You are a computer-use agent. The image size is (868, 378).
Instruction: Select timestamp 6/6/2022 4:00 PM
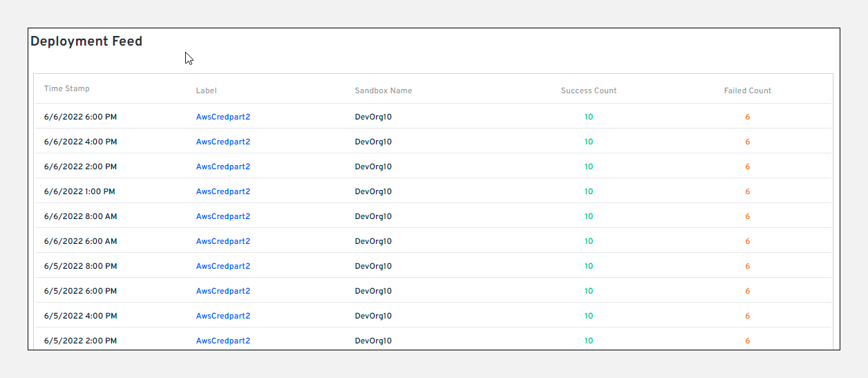(x=81, y=142)
